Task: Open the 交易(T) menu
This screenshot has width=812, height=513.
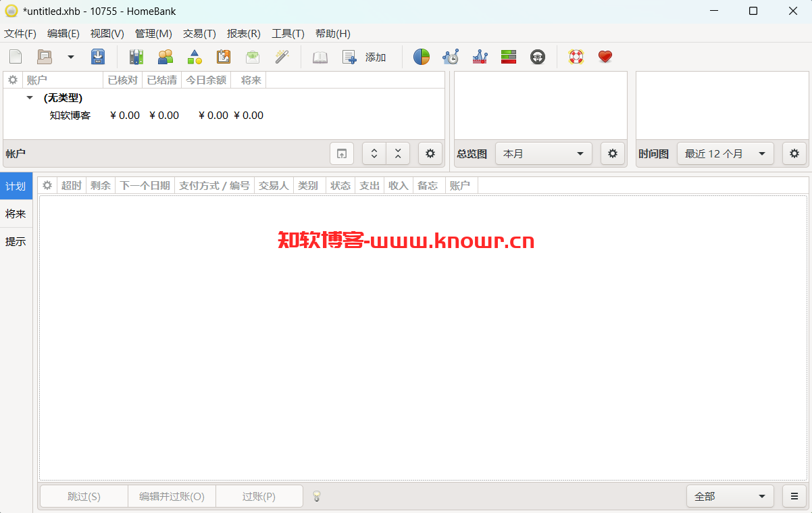Action: tap(199, 34)
